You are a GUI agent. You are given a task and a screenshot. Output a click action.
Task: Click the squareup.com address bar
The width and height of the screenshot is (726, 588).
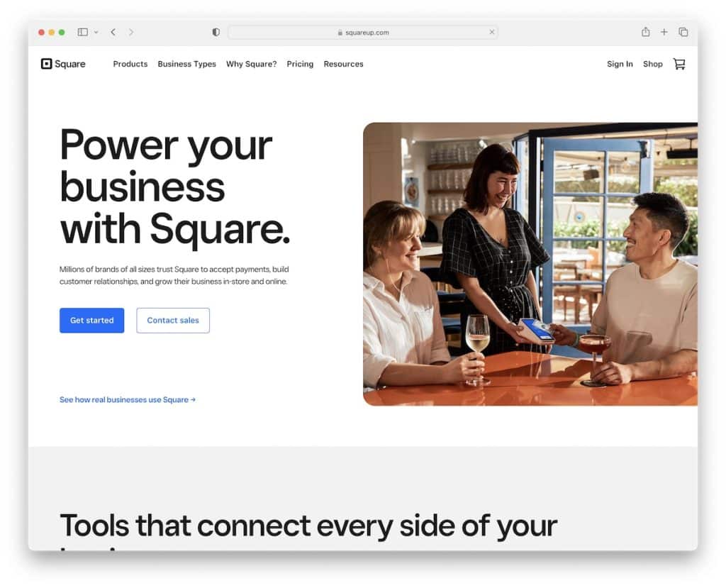click(x=363, y=33)
